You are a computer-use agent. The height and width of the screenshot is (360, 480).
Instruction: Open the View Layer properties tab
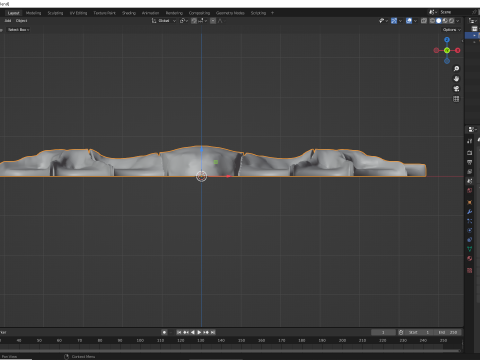470,172
